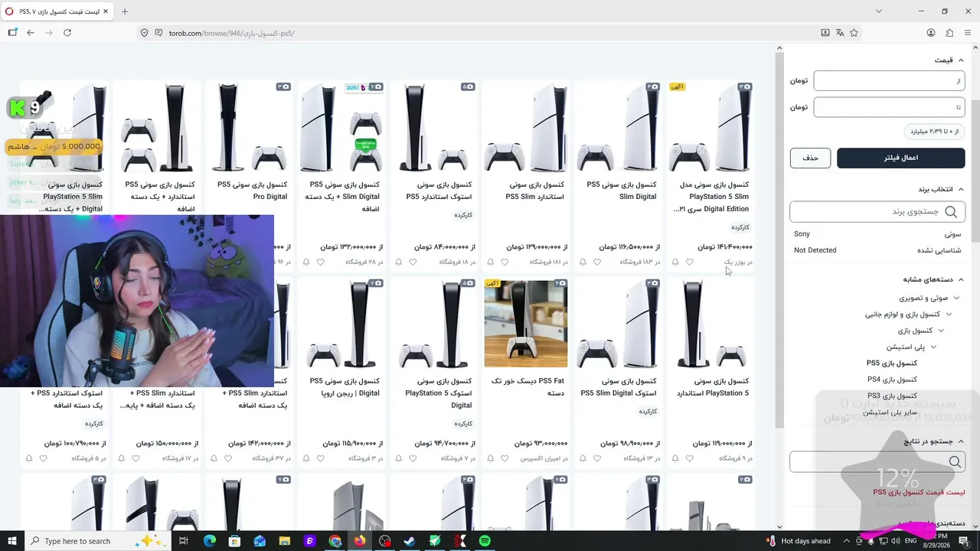
Task: Click the magnifier in the brand search box
Action: 951,211
